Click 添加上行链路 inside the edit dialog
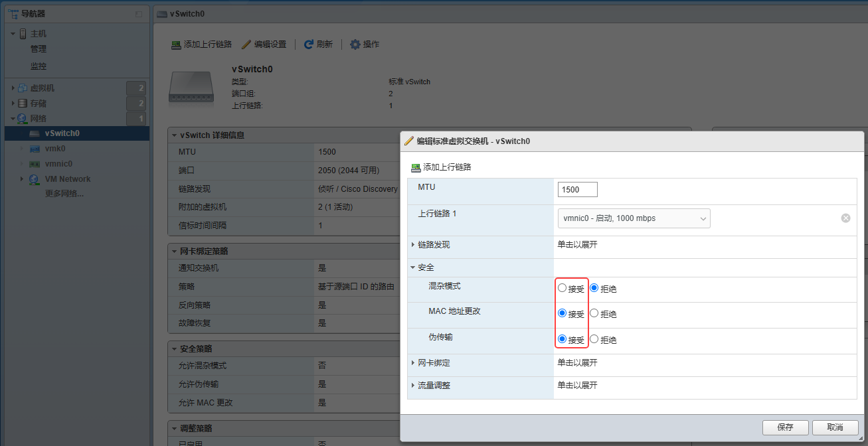Viewport: 868px width, 446px height. (x=441, y=167)
